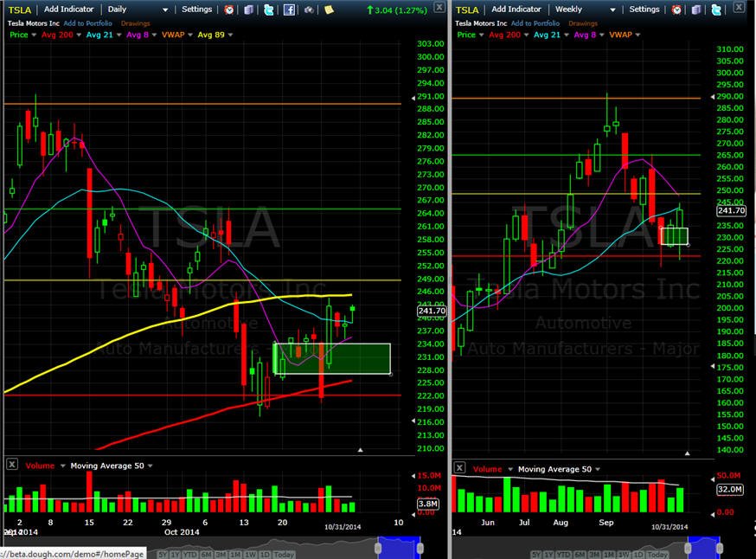Viewport: 756px width, 559px height.
Task: Click the camera snapshot icon in Daily chart
Action: [309, 10]
